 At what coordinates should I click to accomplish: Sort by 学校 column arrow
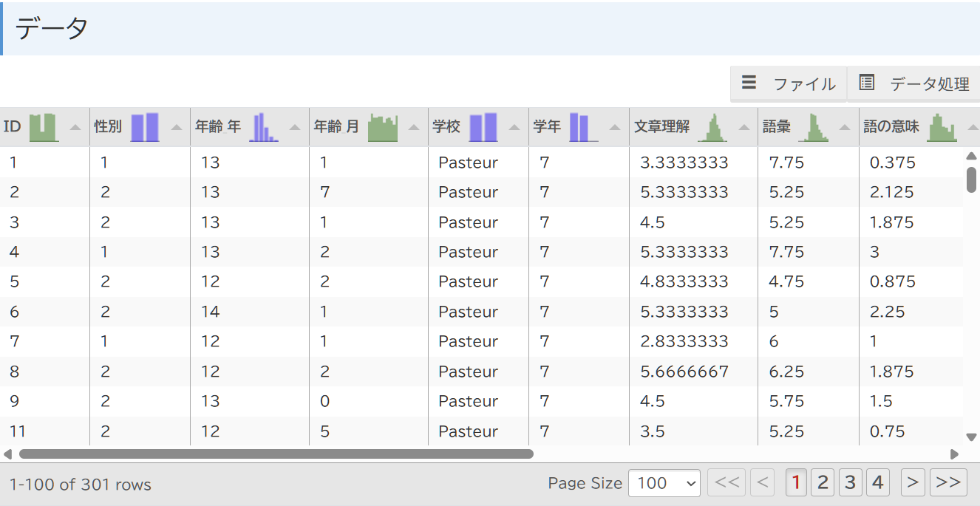(514, 127)
